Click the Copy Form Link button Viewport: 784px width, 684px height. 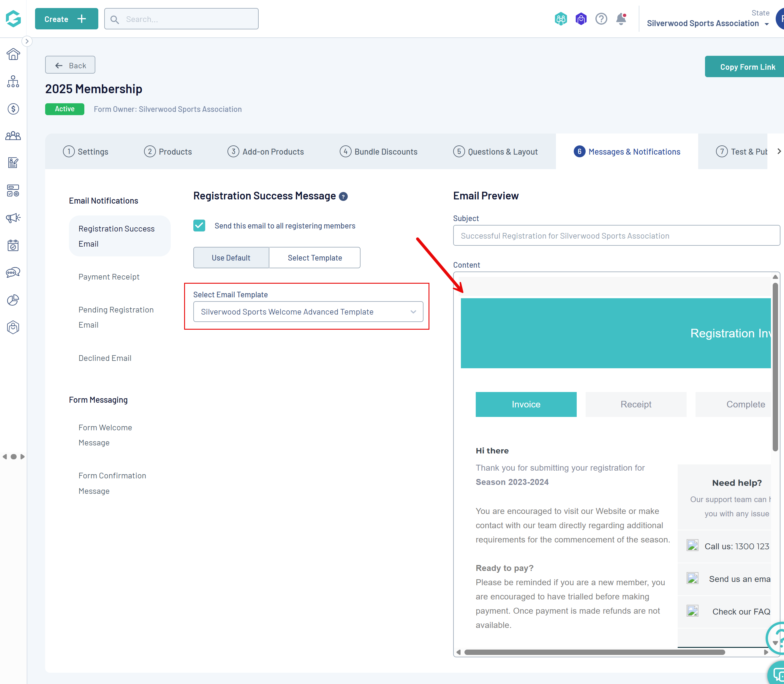pyautogui.click(x=747, y=67)
